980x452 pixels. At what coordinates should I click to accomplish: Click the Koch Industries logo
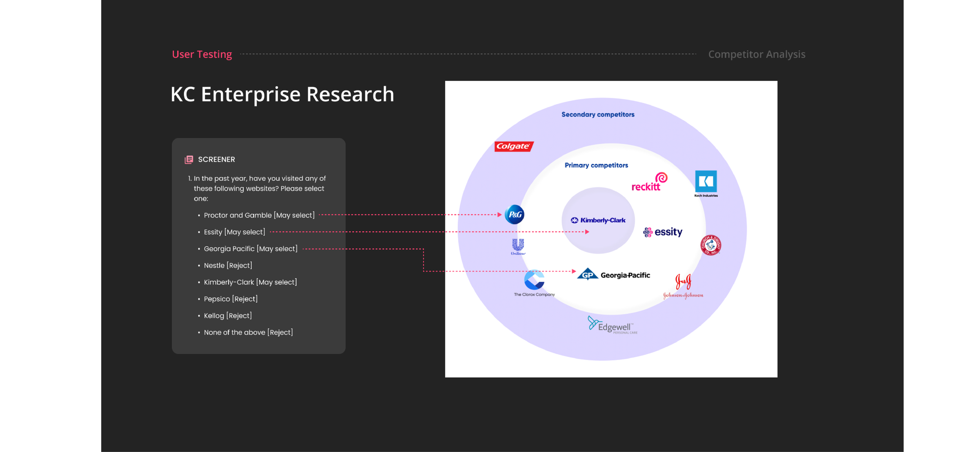tap(706, 183)
